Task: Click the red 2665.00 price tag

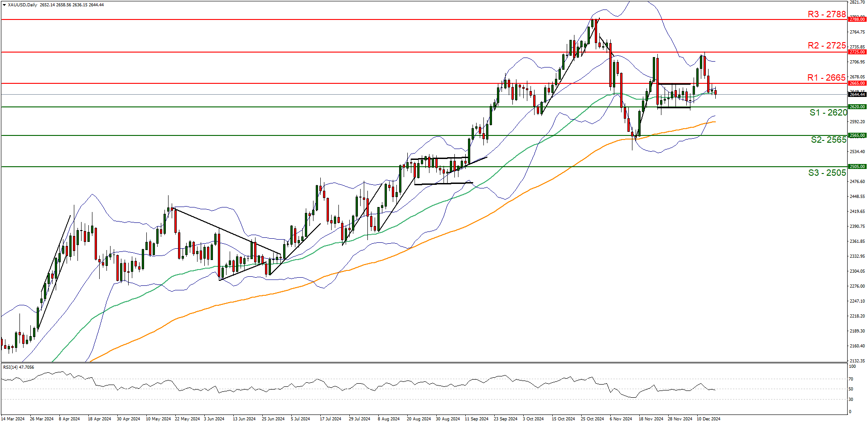Action: coord(857,83)
